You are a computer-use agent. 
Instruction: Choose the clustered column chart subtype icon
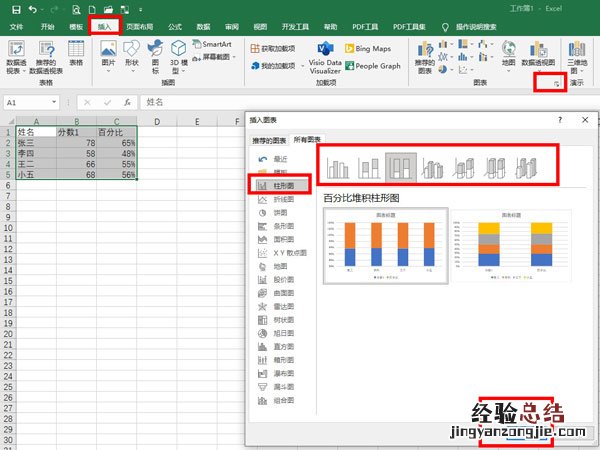coord(338,167)
